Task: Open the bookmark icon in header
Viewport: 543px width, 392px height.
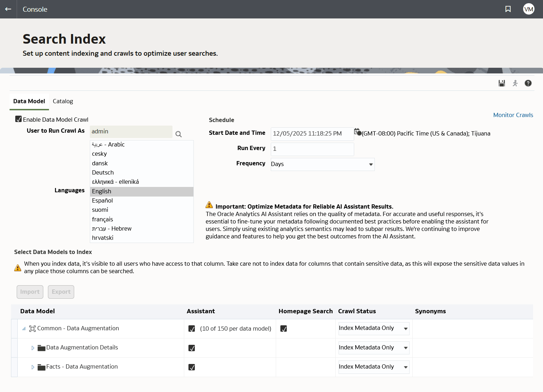Action: pyautogui.click(x=508, y=9)
